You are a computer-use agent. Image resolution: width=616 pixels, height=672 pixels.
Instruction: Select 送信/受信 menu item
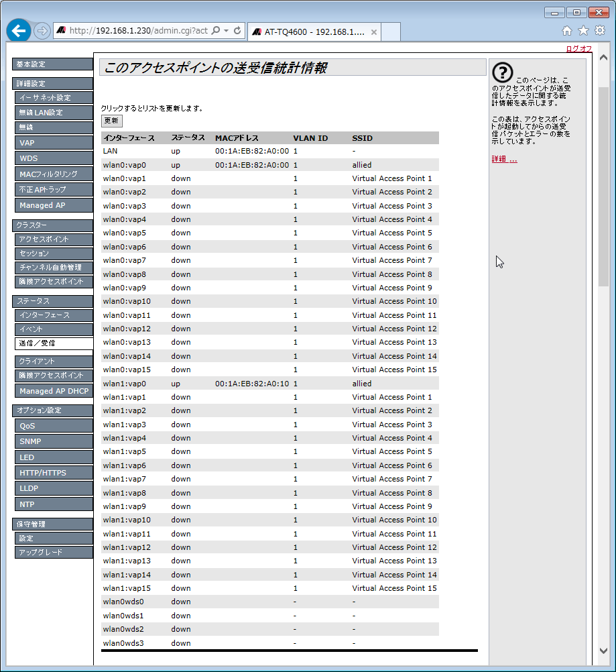point(54,343)
